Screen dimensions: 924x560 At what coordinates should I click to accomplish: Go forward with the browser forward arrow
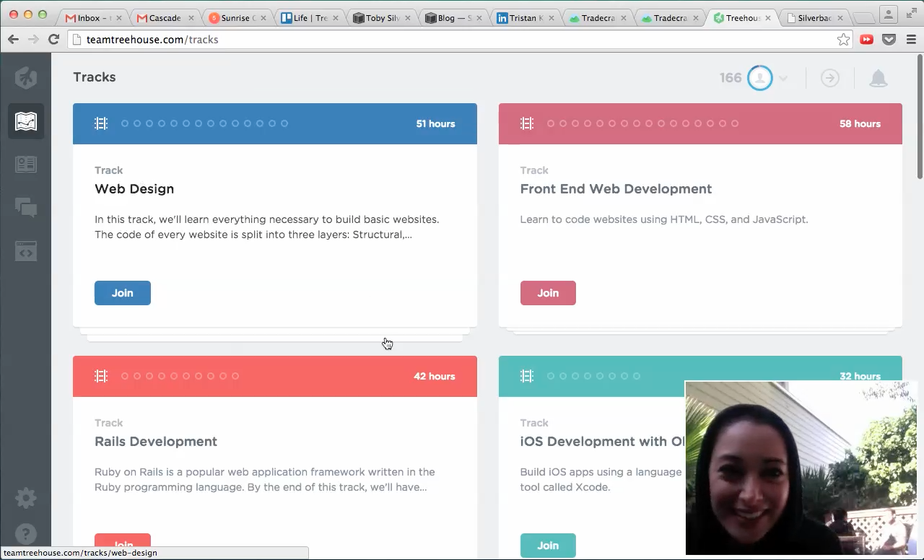pos(33,40)
